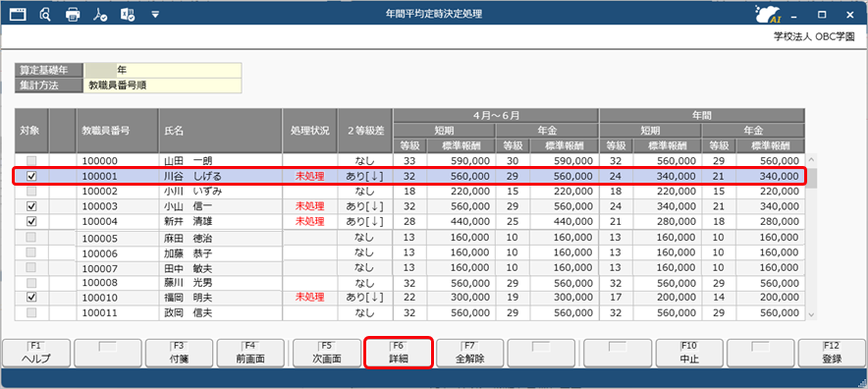Click the F3 付箋 button
This screenshot has height=389, width=868.
point(180,353)
